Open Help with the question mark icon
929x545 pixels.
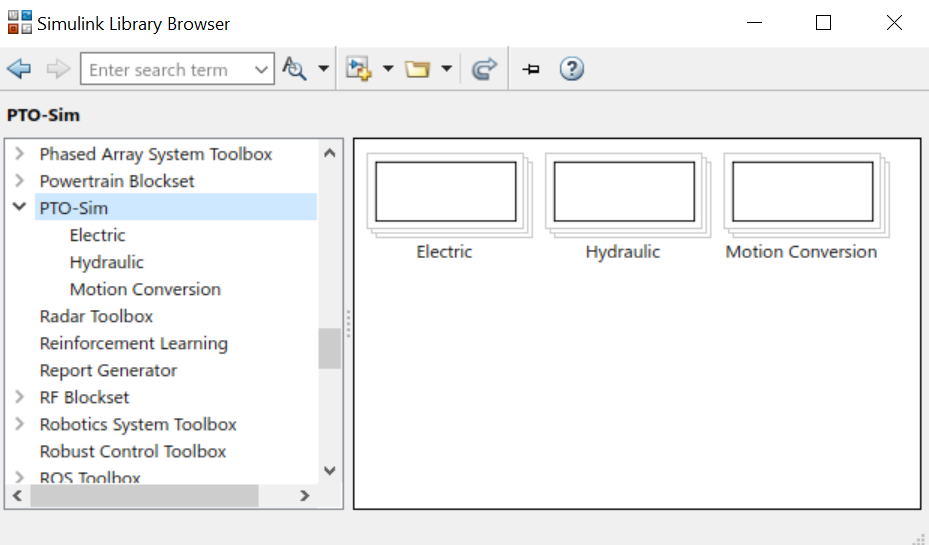click(x=571, y=69)
